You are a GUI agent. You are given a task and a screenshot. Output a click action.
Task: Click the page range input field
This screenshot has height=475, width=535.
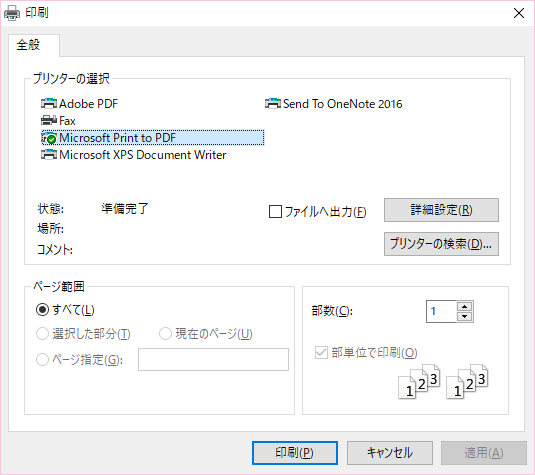coord(213,359)
